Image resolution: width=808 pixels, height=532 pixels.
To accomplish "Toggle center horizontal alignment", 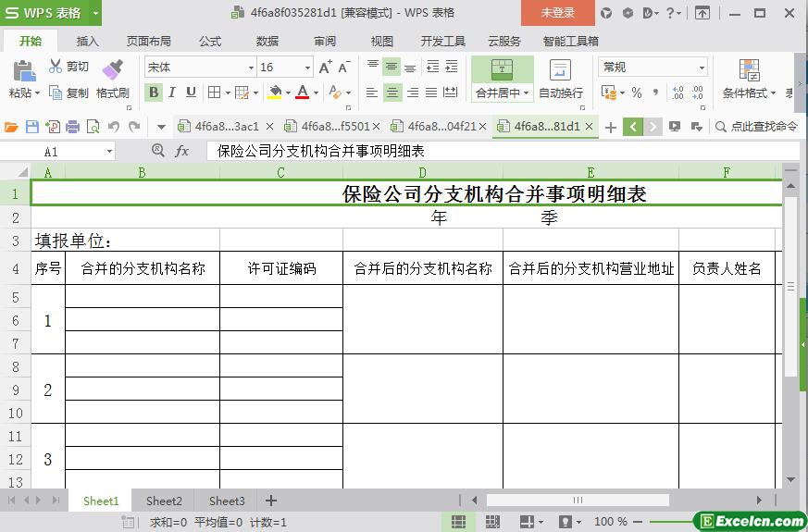I will pyautogui.click(x=392, y=93).
